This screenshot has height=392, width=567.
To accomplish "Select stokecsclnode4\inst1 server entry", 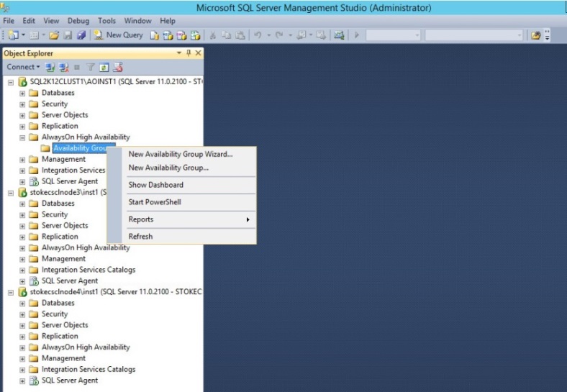I will tap(116, 292).
